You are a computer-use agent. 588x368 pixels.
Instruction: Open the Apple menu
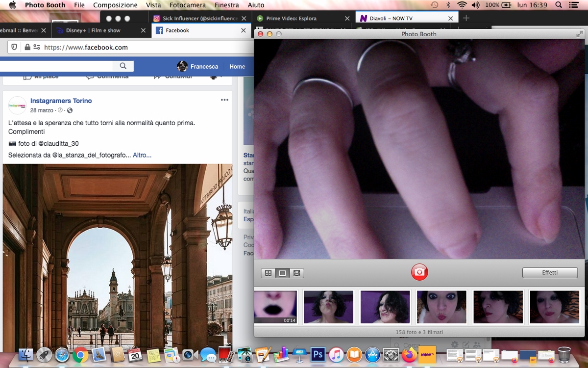tap(13, 5)
